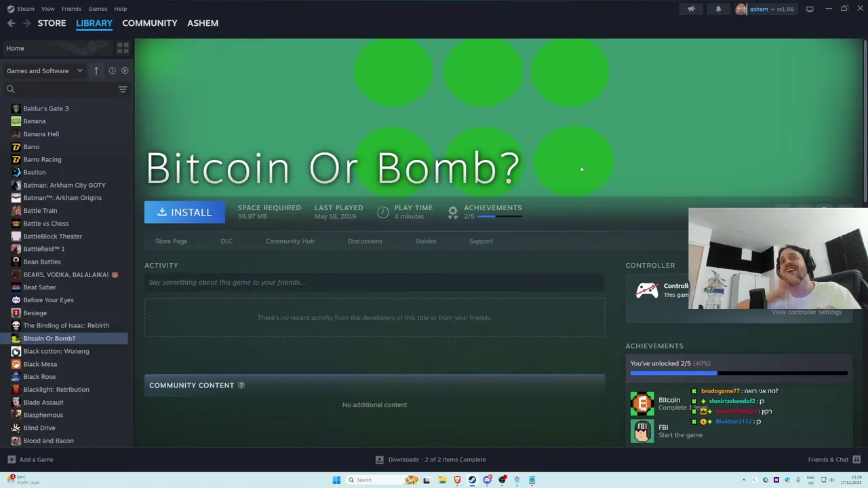Click Steam icon in Windows taskbar
This screenshot has height=488, width=868.
472,480
